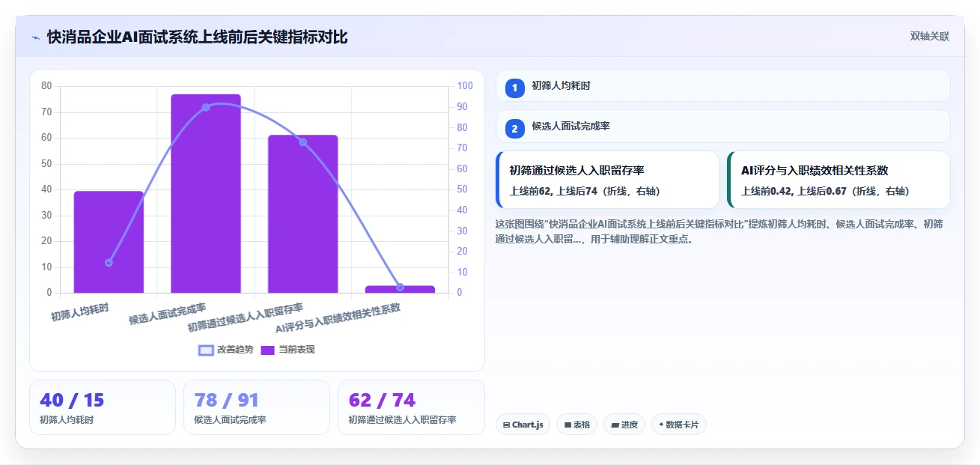The image size is (980, 465).
Task: Click the line point on 初筛通过候选人入职留存率 bar
Action: point(303,142)
